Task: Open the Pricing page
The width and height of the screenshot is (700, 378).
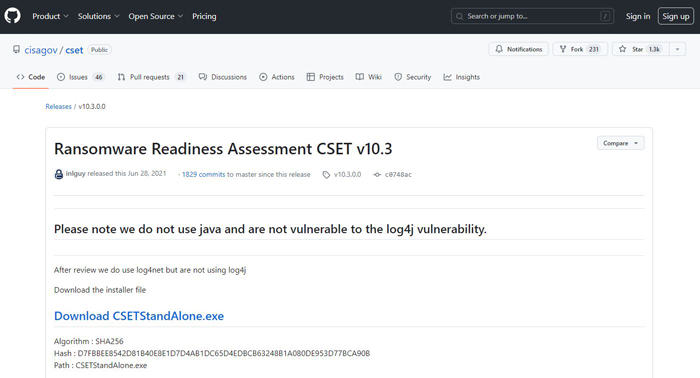Action: [x=204, y=16]
